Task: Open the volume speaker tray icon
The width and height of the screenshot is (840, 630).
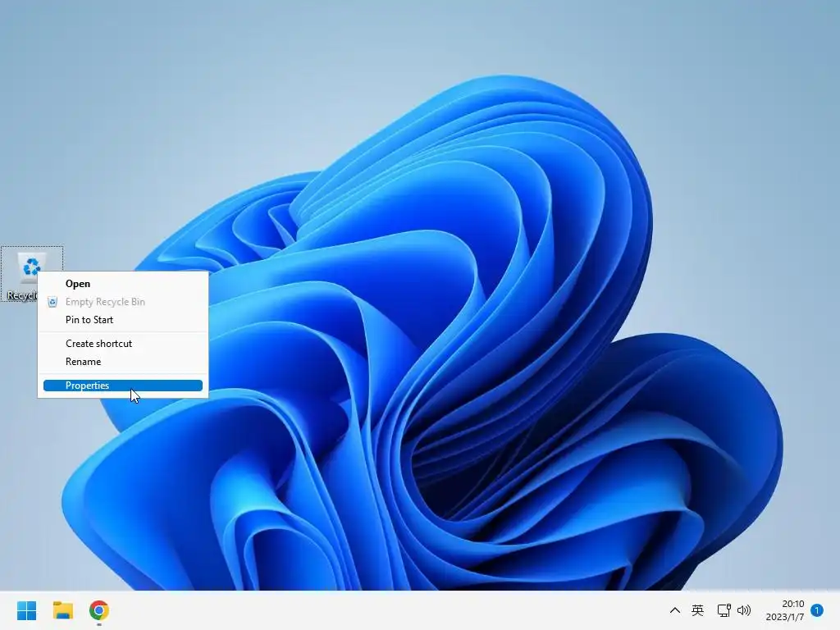Action: point(743,610)
